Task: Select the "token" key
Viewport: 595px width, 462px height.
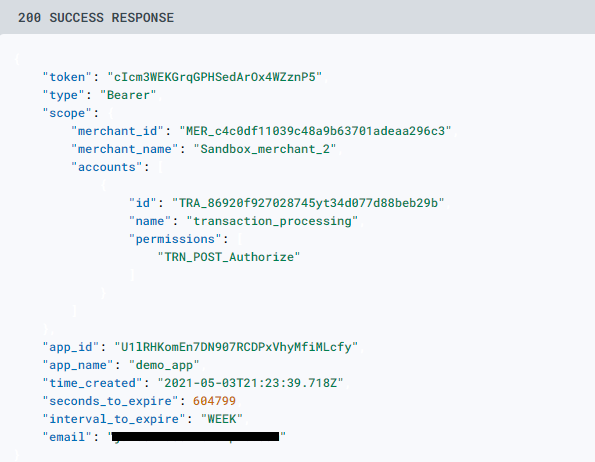Action: pos(67,77)
